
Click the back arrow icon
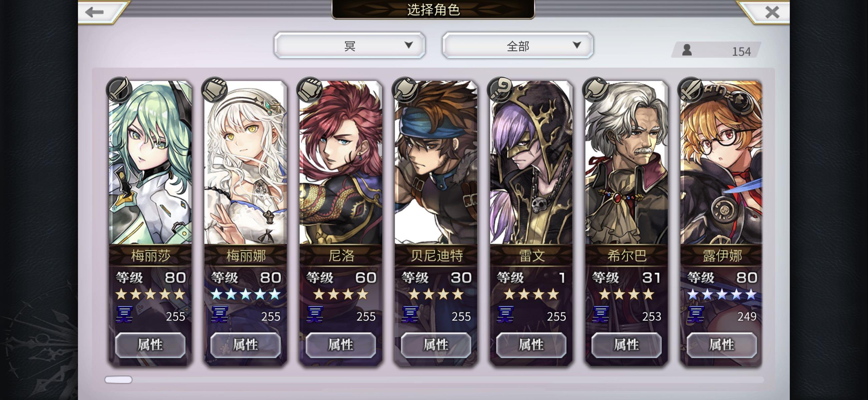pyautogui.click(x=94, y=12)
